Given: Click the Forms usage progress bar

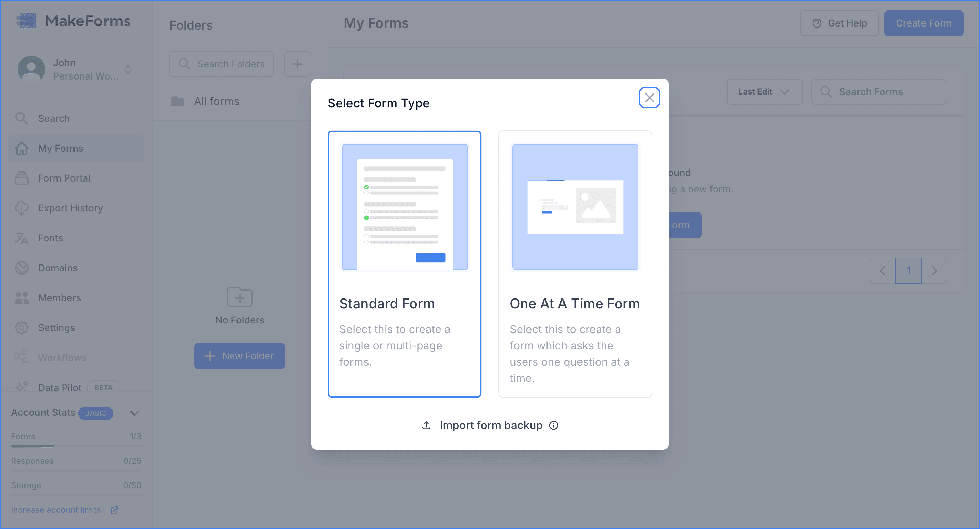Looking at the screenshot, I should 76,446.
